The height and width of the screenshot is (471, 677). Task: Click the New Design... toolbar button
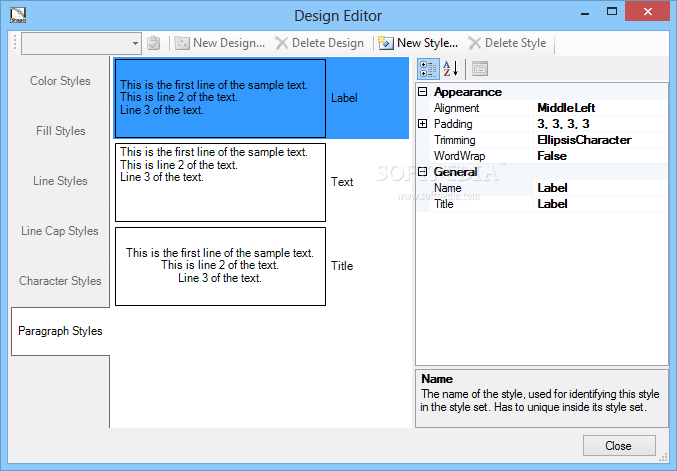pos(220,43)
